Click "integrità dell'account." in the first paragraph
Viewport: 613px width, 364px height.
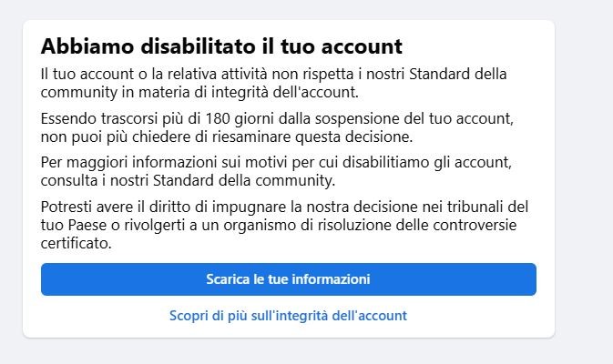(284, 93)
